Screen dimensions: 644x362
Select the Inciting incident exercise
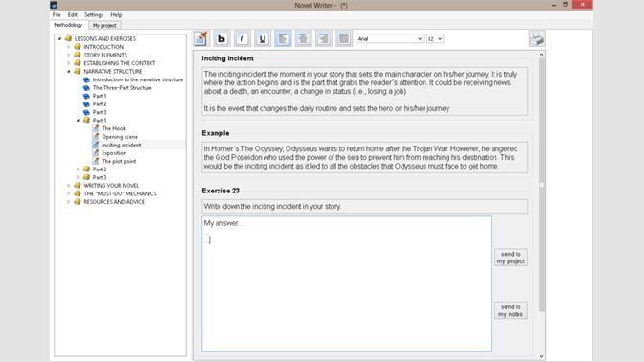click(x=121, y=145)
